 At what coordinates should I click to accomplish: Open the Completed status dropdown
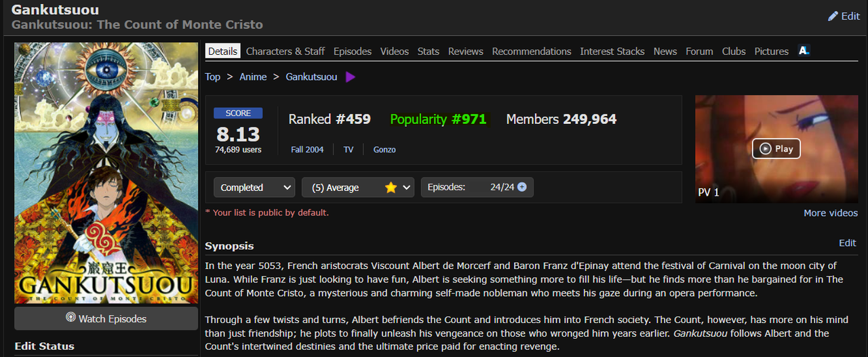point(254,188)
